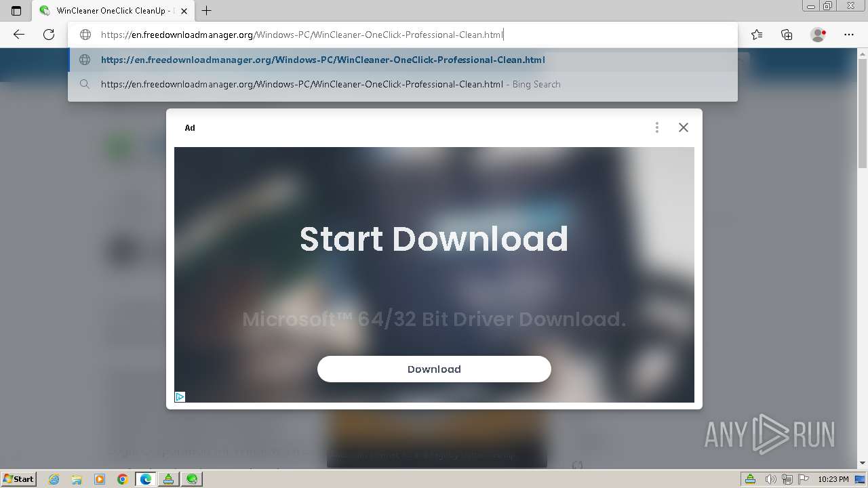Close the ad popup with X
This screenshot has height=488, width=868.
pyautogui.click(x=684, y=127)
